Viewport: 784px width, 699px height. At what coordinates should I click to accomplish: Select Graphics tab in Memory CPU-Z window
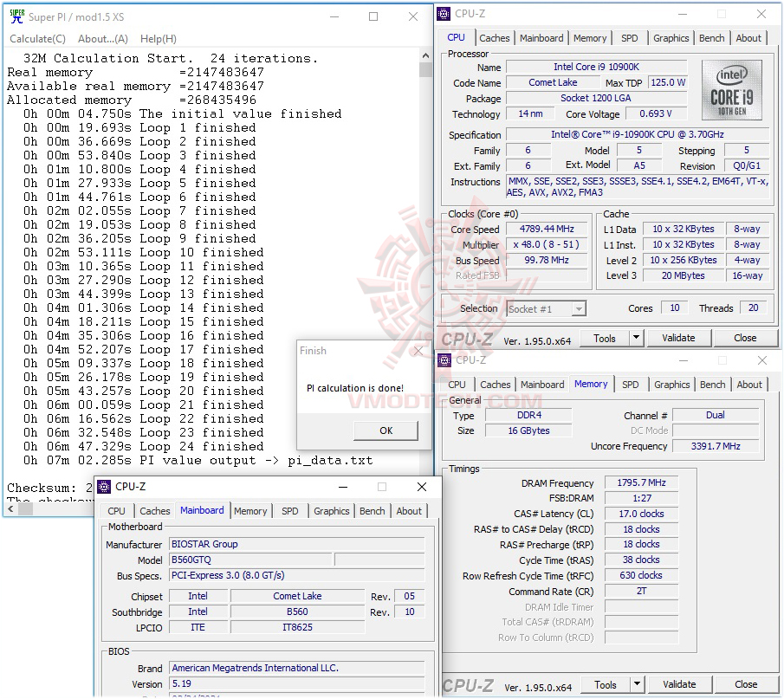tap(671, 385)
